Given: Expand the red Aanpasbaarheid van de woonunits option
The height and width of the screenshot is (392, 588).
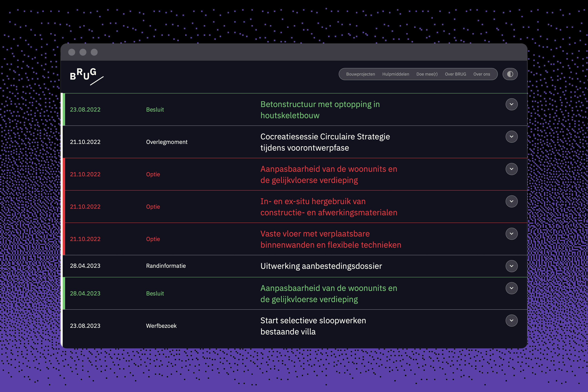Looking at the screenshot, I should (x=512, y=169).
